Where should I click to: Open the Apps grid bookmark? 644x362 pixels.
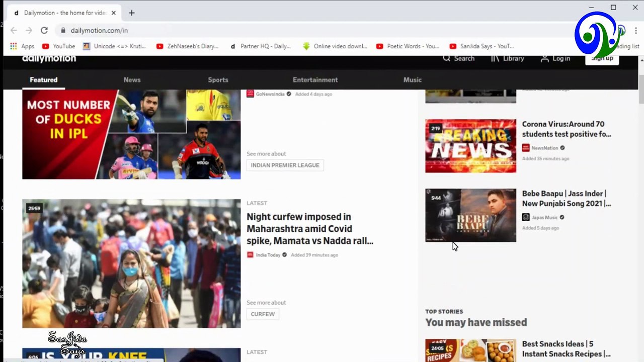[x=22, y=46]
